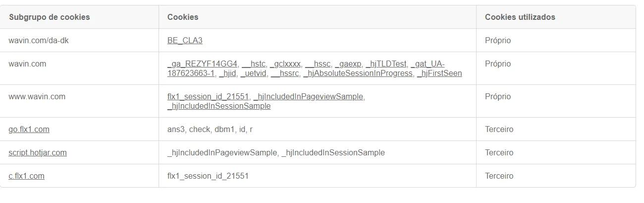Click the Subgrupo de cookies column header
This screenshot has width=644, height=203.
click(x=50, y=17)
